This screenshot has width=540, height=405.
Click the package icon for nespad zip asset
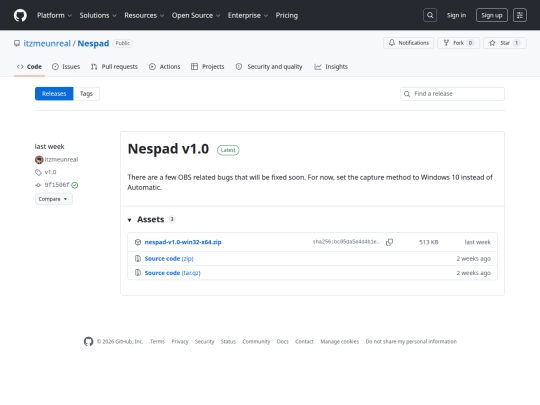pyautogui.click(x=138, y=242)
